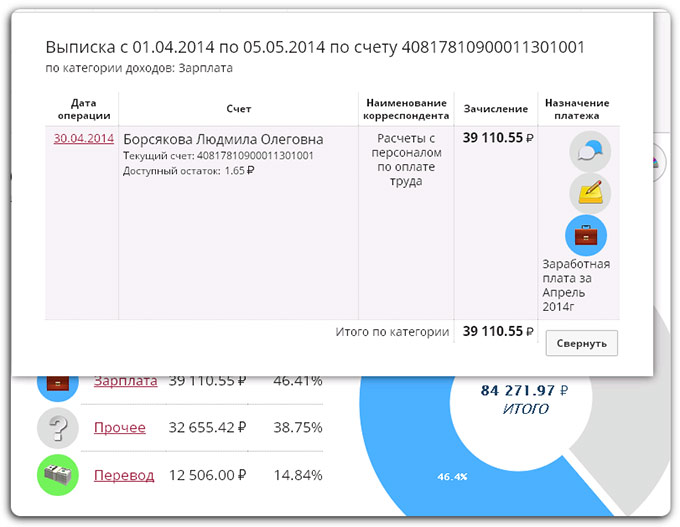This screenshot has height=527, width=680.
Task: Click the 38.75% percentage value
Action: 298,428
